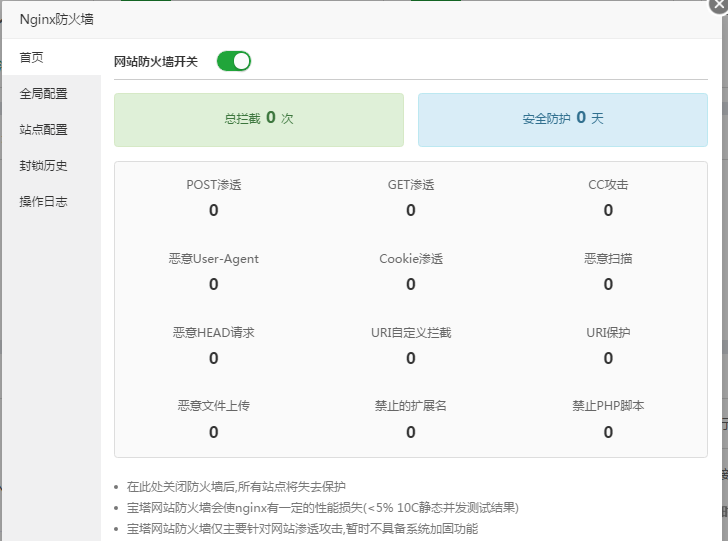Image resolution: width=728 pixels, height=541 pixels.
Task: Select the 恶意文件上传 label
Action: pyautogui.click(x=214, y=406)
